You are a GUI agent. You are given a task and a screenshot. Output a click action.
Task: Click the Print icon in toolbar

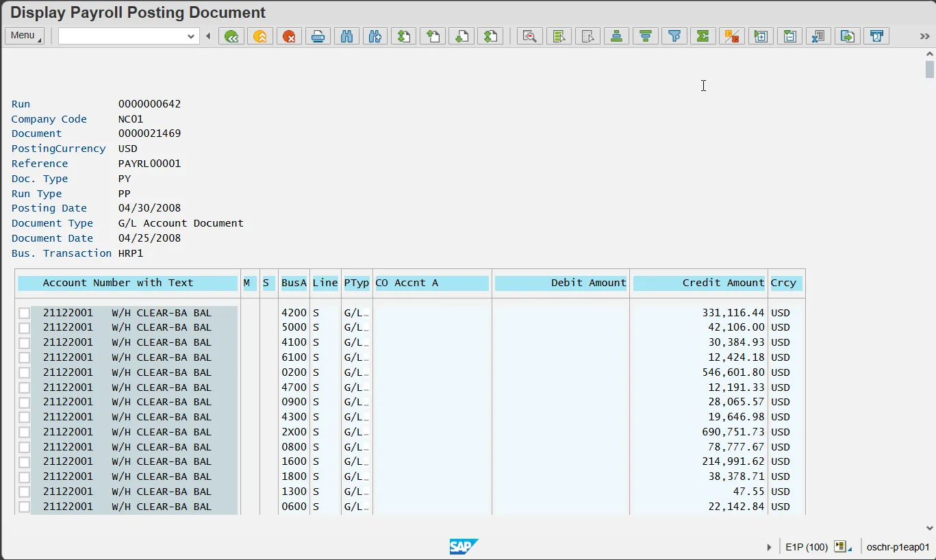pyautogui.click(x=318, y=36)
